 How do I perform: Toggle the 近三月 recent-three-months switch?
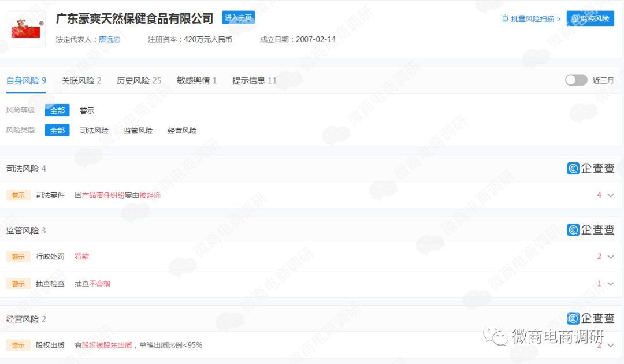tap(576, 80)
